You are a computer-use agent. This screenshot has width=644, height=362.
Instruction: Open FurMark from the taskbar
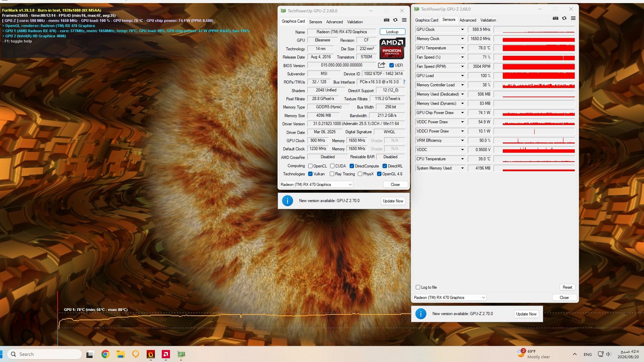coord(150,354)
